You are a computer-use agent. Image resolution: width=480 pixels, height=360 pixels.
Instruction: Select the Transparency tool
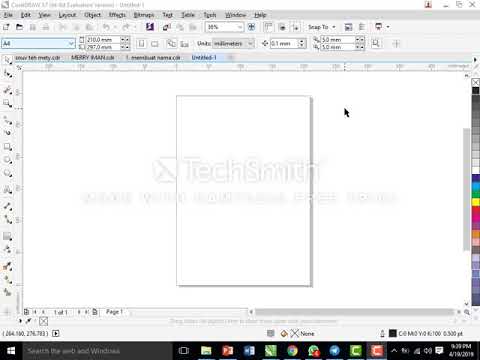click(7, 250)
